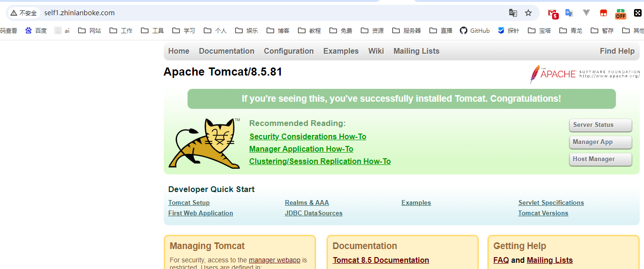
Task: Open the ai bookmark
Action: tap(62, 30)
